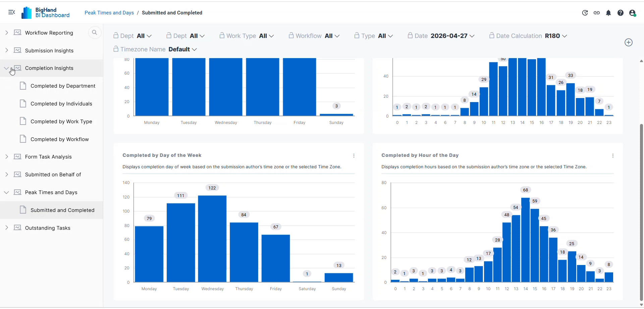
Task: Expand the Outstanding Tasks section
Action: point(6,228)
